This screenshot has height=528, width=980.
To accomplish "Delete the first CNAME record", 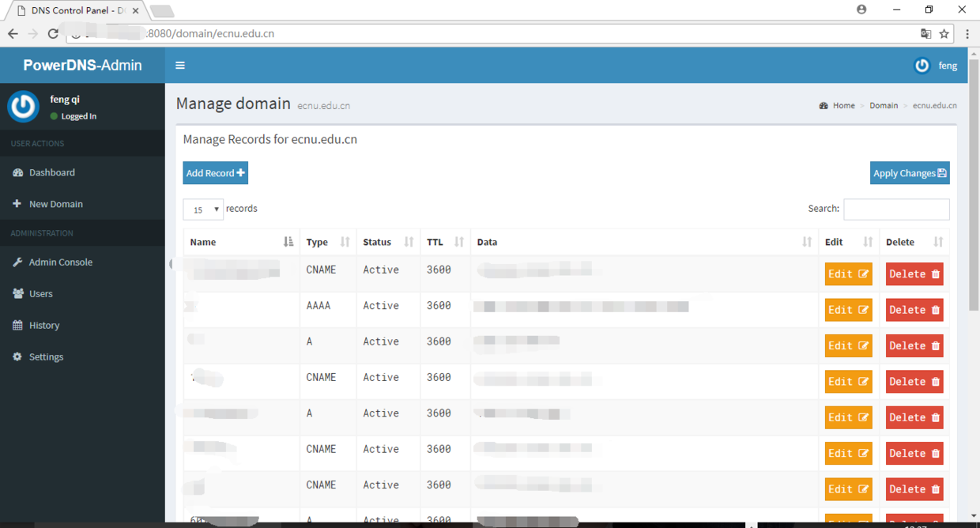I will (x=914, y=274).
